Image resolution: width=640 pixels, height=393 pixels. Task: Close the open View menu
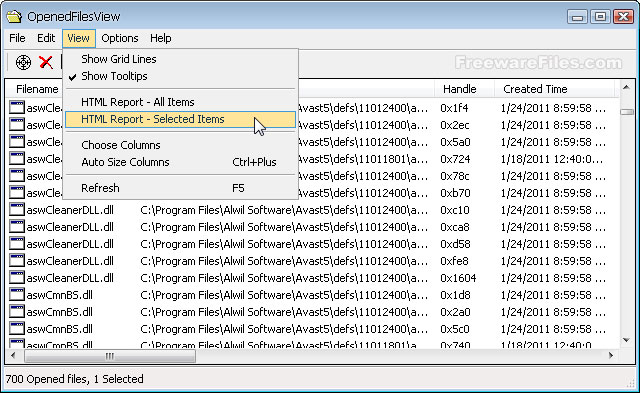pyautogui.click(x=78, y=38)
